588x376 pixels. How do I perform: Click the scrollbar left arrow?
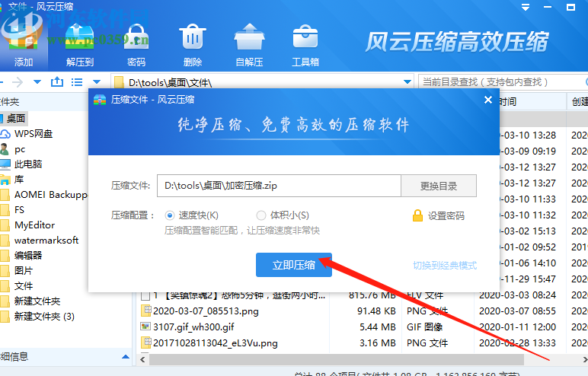[x=142, y=359]
